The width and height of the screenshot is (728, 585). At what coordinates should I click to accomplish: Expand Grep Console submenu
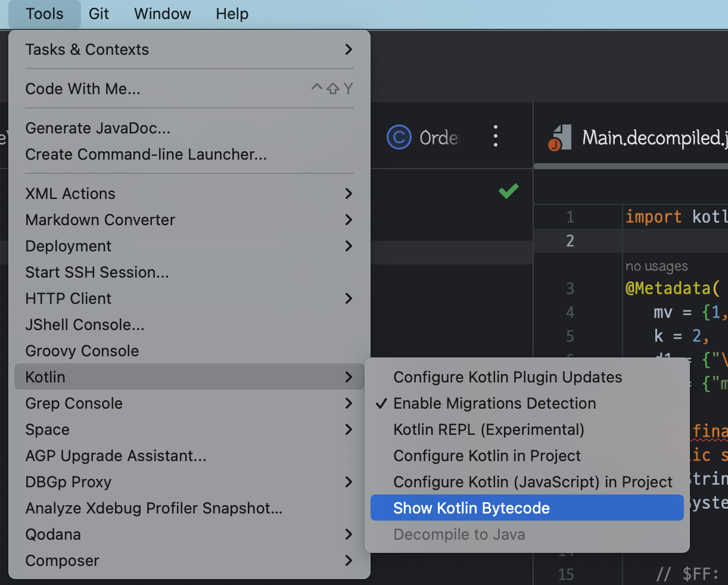click(x=189, y=403)
